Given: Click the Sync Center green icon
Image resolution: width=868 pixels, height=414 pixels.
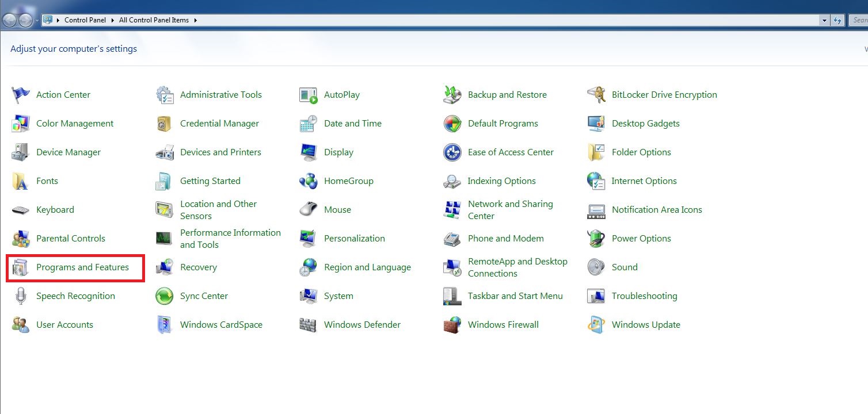Looking at the screenshot, I should (x=165, y=296).
